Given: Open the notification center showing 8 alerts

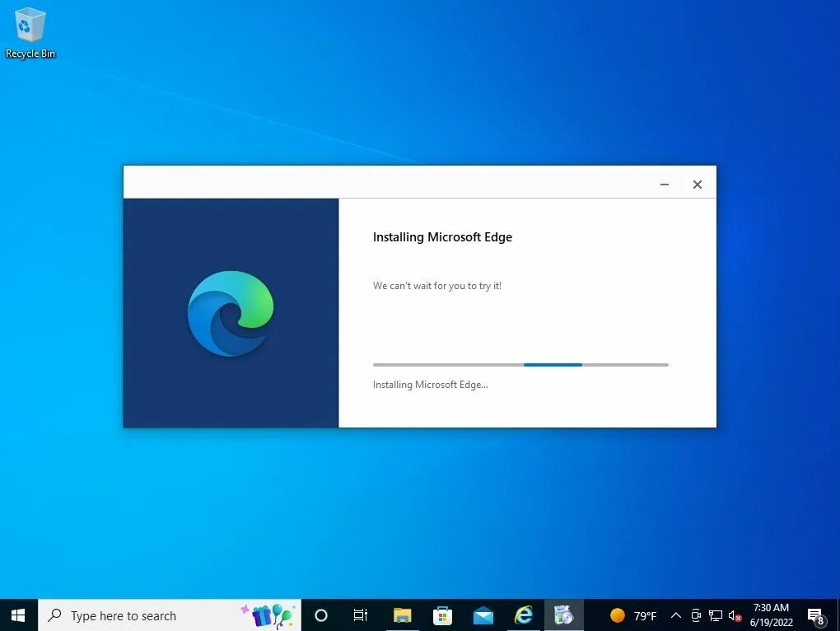Looking at the screenshot, I should 815,615.
